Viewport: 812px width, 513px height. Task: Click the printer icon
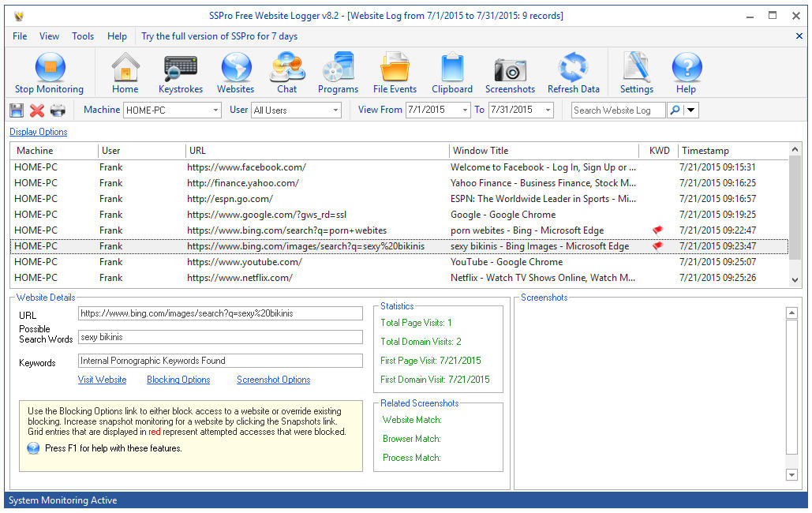coord(58,110)
